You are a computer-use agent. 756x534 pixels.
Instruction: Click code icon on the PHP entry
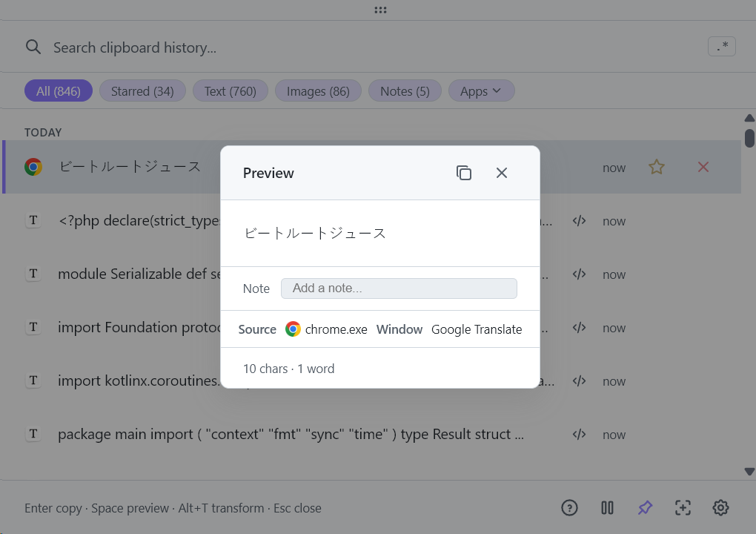[580, 221]
